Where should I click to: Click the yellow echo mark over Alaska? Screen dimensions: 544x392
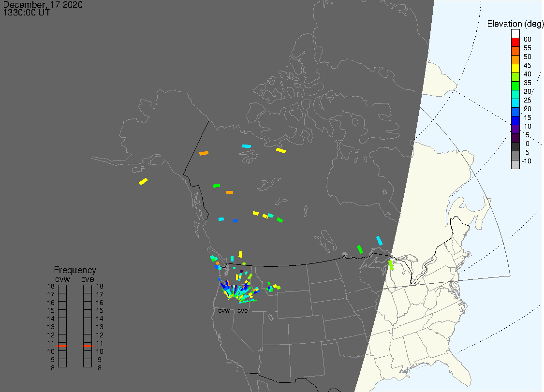coord(143,181)
